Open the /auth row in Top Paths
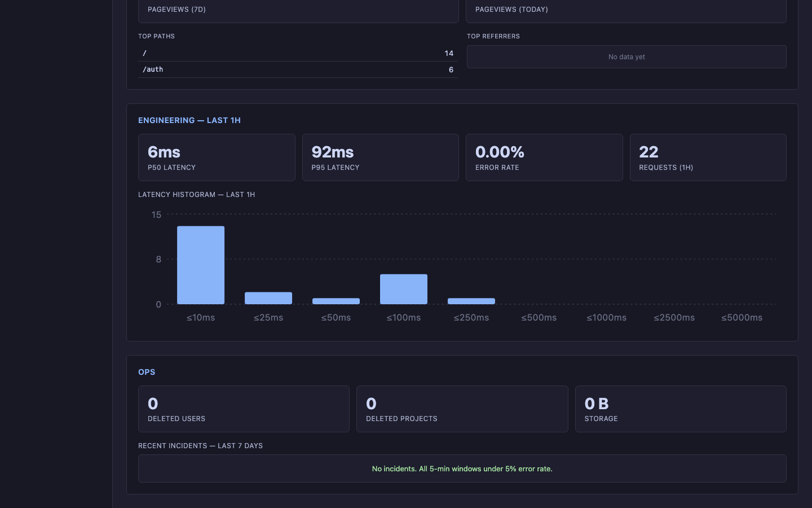812x508 pixels. [298, 69]
